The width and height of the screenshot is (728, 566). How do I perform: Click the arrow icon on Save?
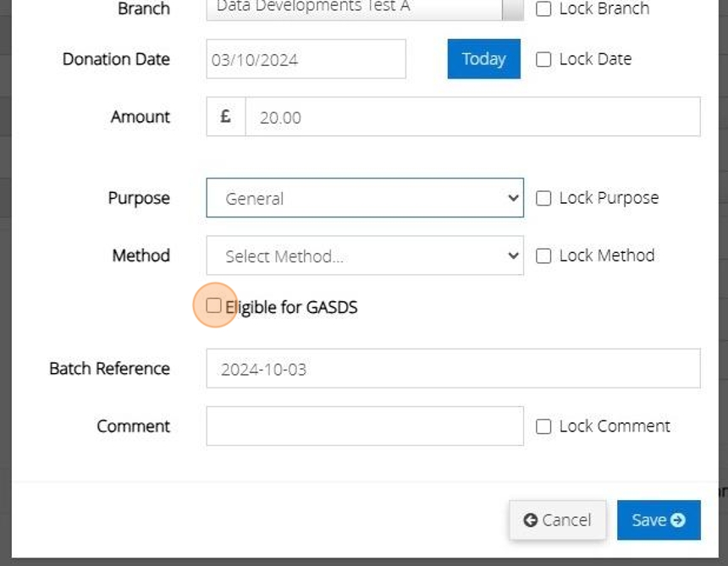point(678,520)
